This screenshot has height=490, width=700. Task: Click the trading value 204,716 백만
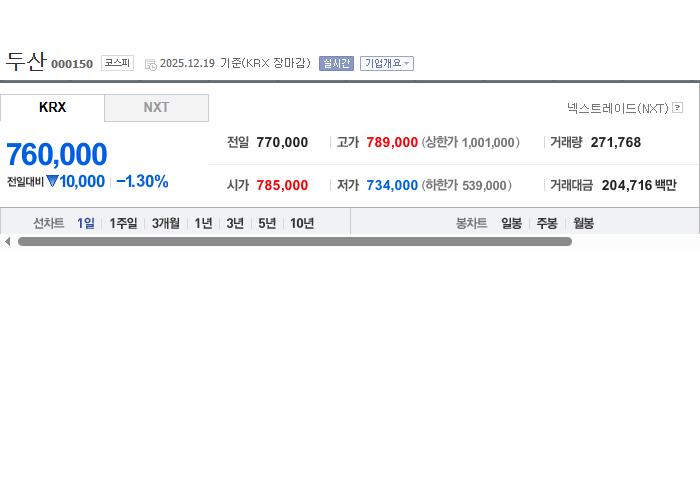point(639,185)
